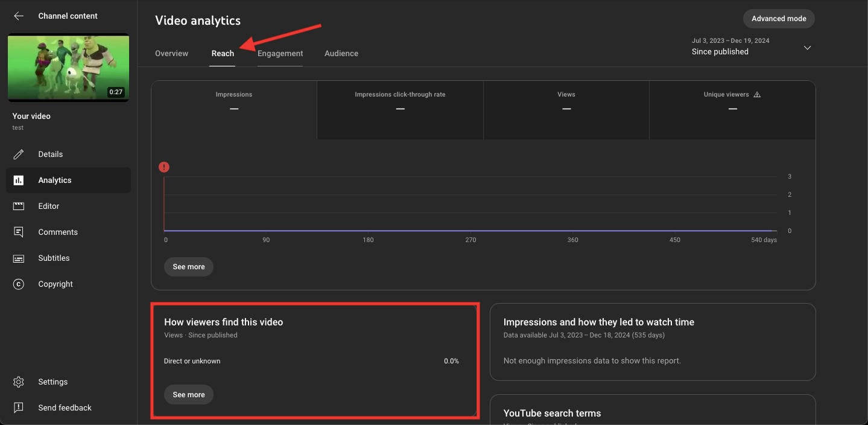The height and width of the screenshot is (425, 868).
Task: Open Details via the pencil icon
Action: (x=19, y=154)
